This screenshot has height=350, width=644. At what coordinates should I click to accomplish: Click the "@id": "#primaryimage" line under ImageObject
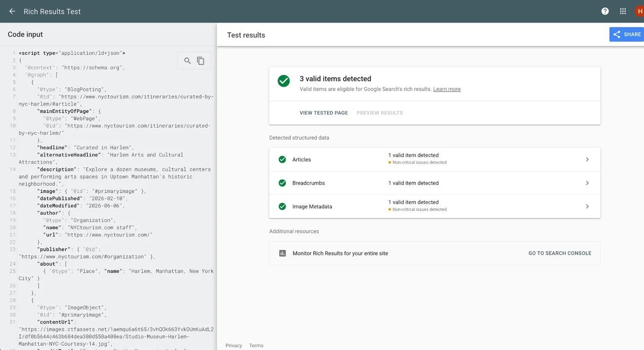pos(72,315)
